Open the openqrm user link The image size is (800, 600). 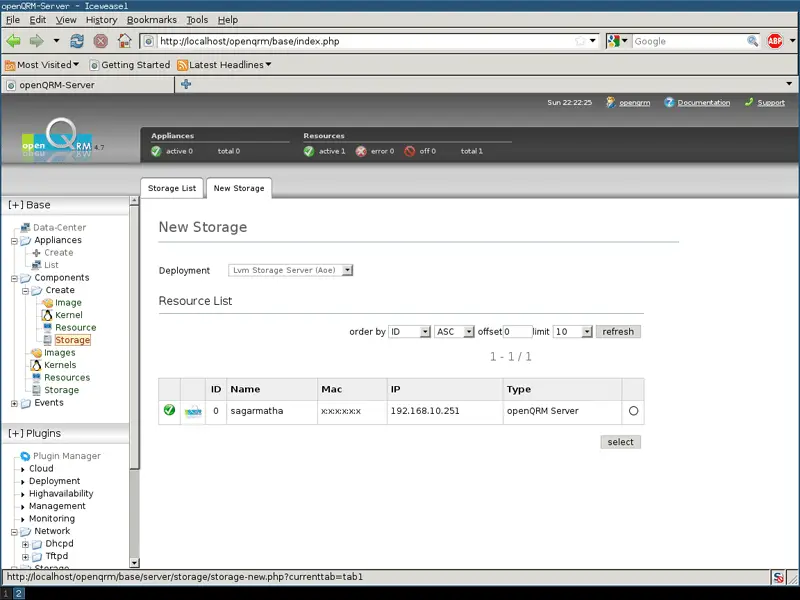click(x=635, y=103)
